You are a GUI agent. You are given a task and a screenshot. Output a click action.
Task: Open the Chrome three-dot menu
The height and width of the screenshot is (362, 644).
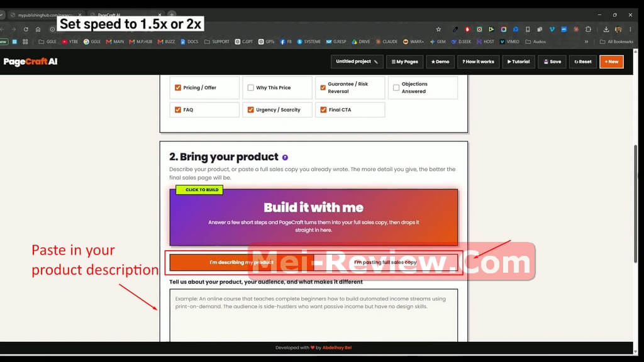pos(630,30)
